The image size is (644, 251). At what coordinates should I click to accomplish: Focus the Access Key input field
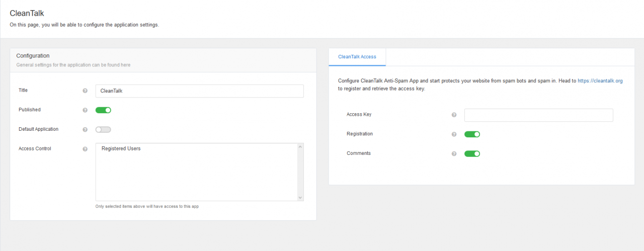click(538, 115)
